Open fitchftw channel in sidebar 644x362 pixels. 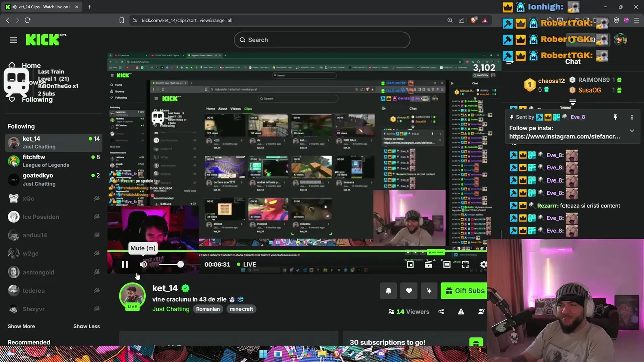53,161
